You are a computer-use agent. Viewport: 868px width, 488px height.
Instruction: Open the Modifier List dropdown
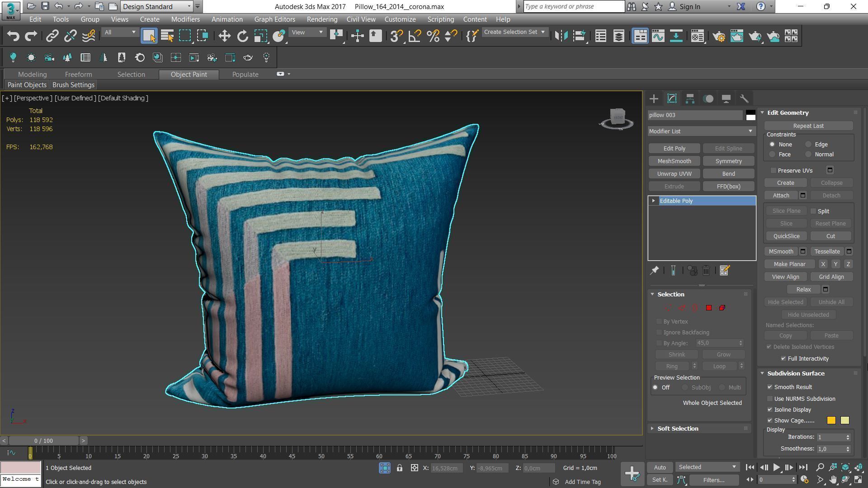[701, 131]
